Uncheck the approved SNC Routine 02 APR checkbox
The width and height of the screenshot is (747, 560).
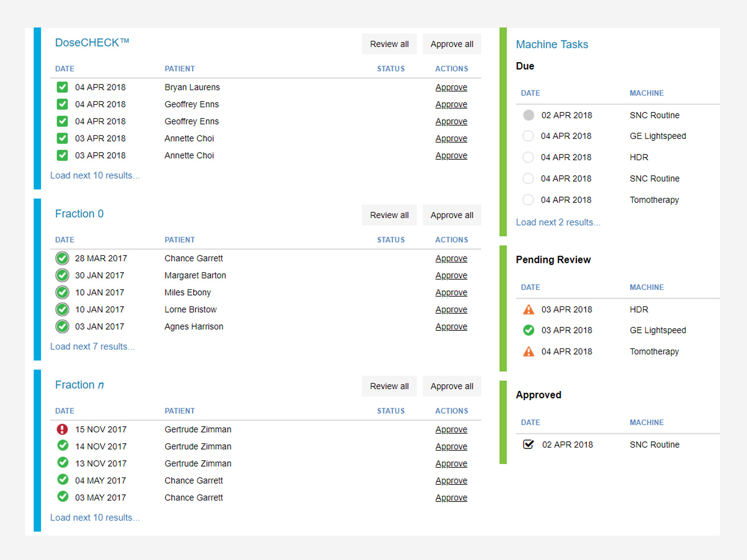click(x=529, y=444)
